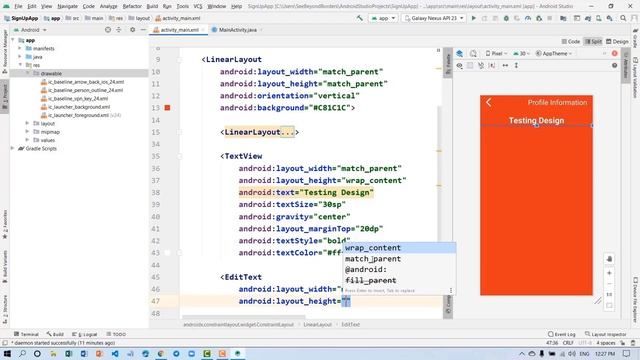Toggle the design View Options eye icon
Image resolution: width=640 pixels, height=360 pixels.
(460, 65)
